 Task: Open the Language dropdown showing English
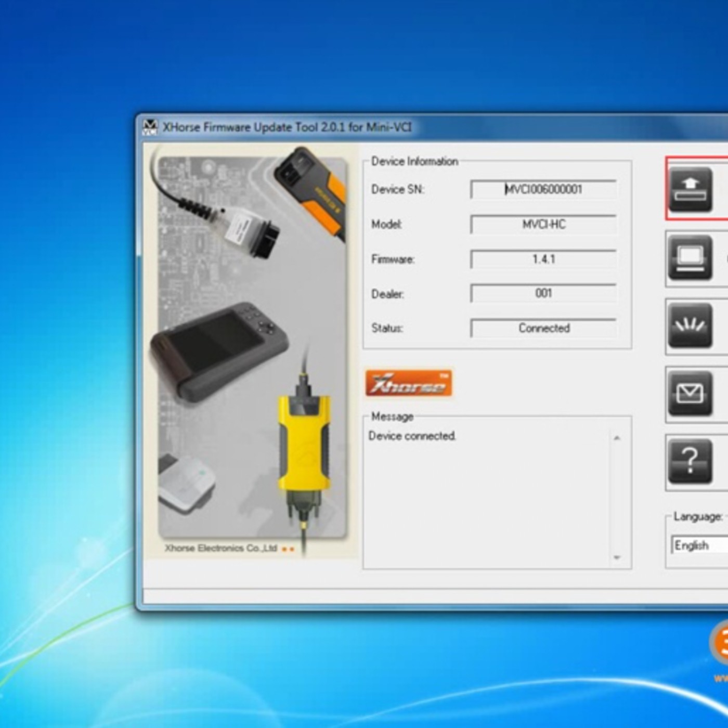coord(699,545)
